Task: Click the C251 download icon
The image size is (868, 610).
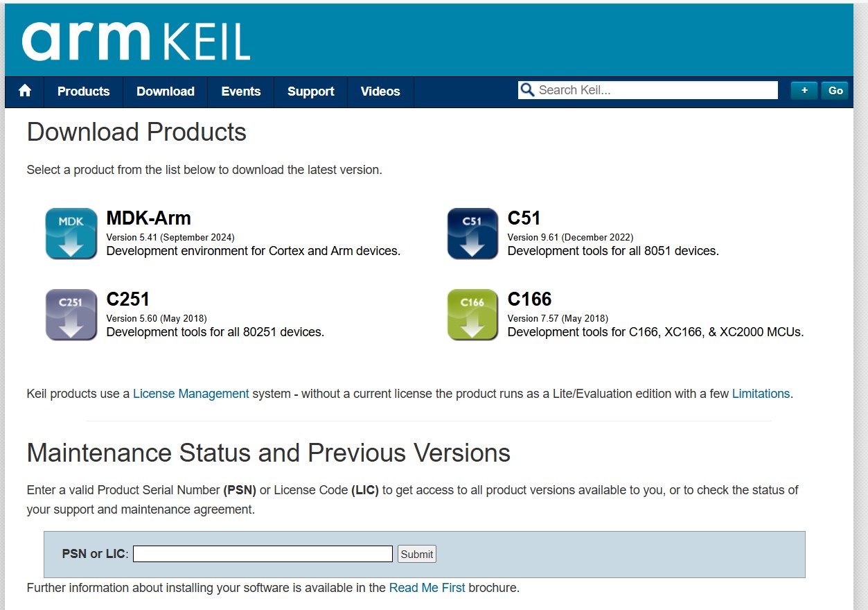Action: tap(71, 315)
